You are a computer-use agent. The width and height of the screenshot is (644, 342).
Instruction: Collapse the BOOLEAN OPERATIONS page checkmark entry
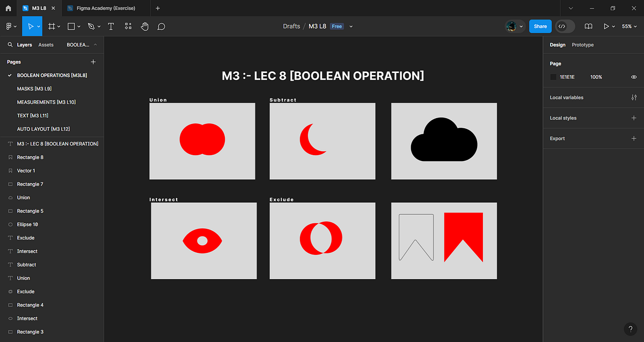(x=9, y=75)
